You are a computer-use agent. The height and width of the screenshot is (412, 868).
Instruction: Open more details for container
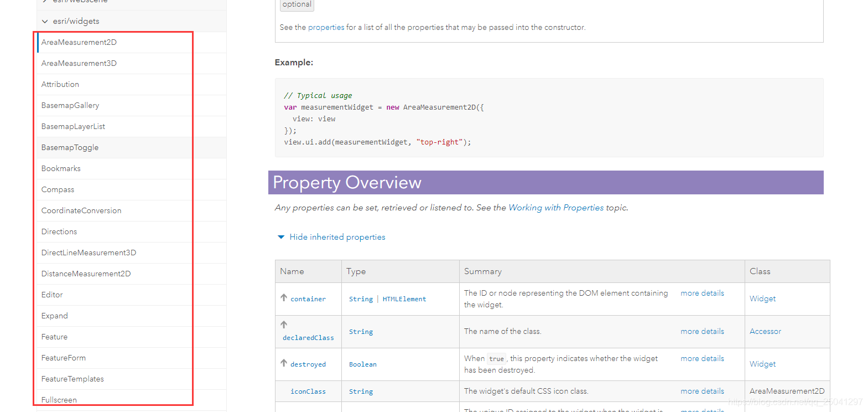coord(702,293)
